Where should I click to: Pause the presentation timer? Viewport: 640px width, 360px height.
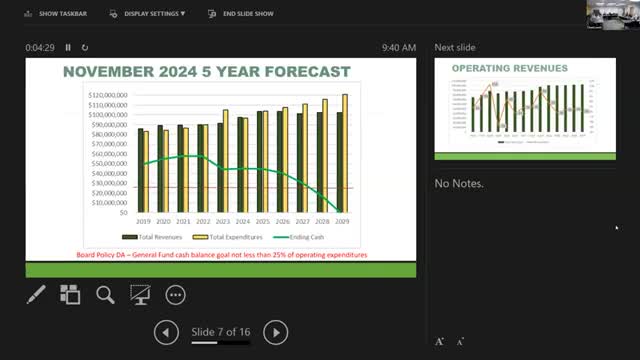68,48
